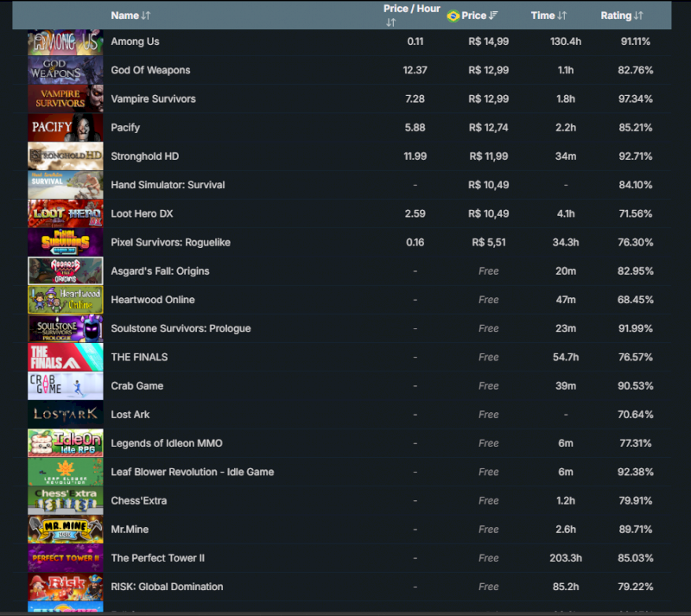The image size is (691, 616).
Task: Click the Vampire Survivors cover image
Action: click(65, 98)
